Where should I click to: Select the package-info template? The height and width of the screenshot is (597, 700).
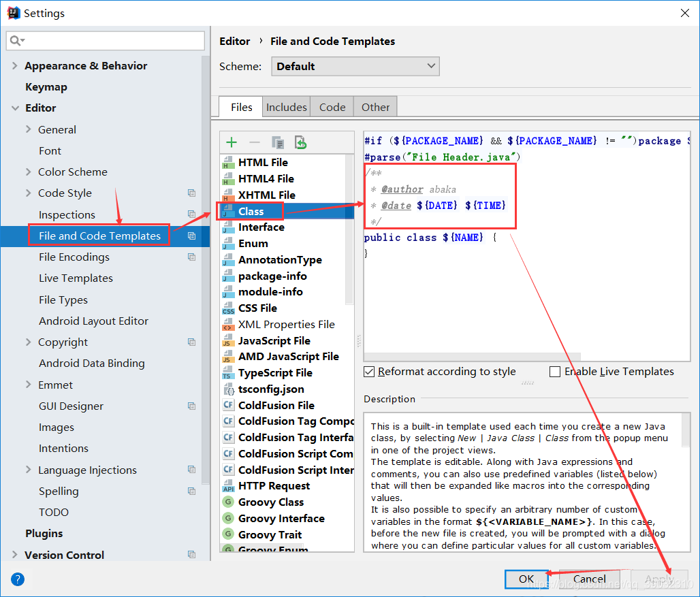[287, 276]
